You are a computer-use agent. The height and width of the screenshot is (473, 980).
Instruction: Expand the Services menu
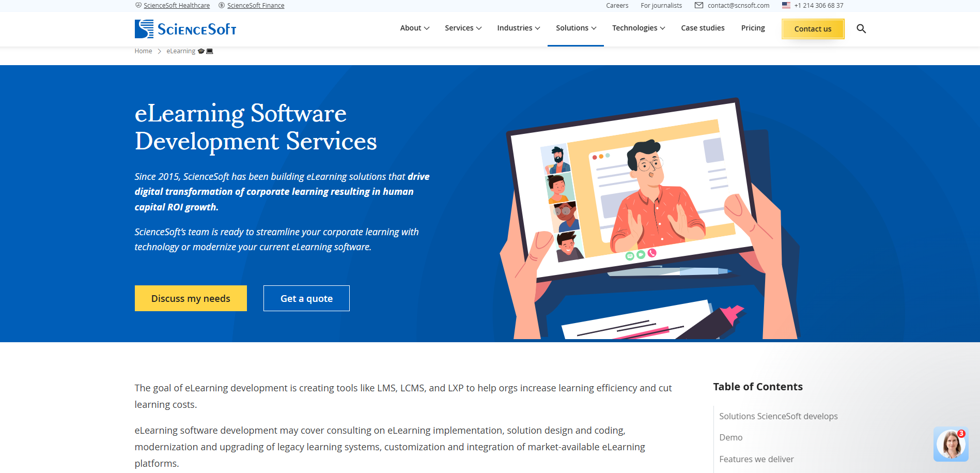click(463, 28)
